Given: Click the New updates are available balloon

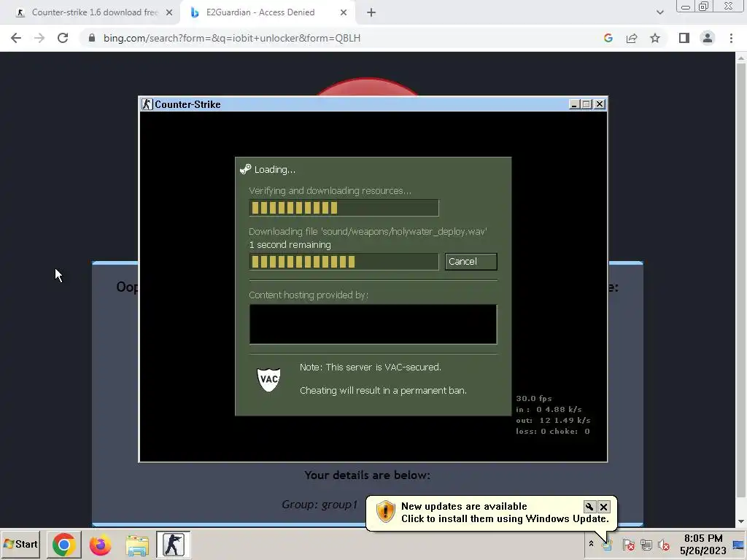Looking at the screenshot, I should coord(491,513).
